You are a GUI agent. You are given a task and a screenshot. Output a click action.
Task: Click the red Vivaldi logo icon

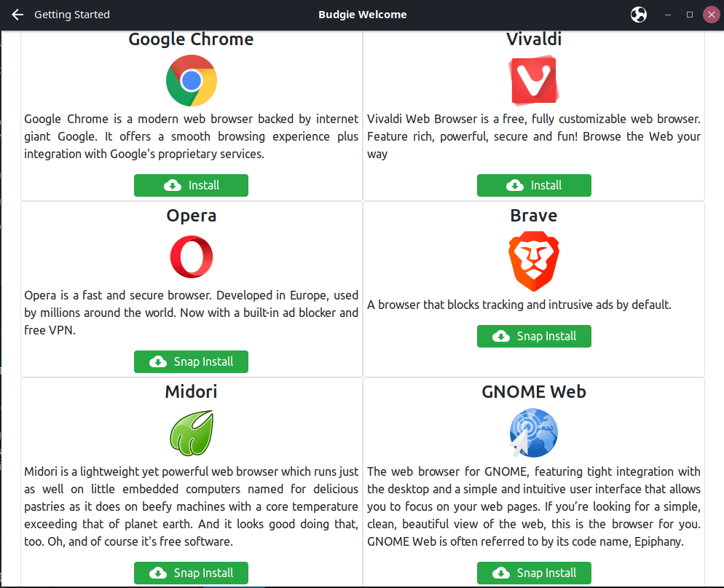click(x=534, y=81)
